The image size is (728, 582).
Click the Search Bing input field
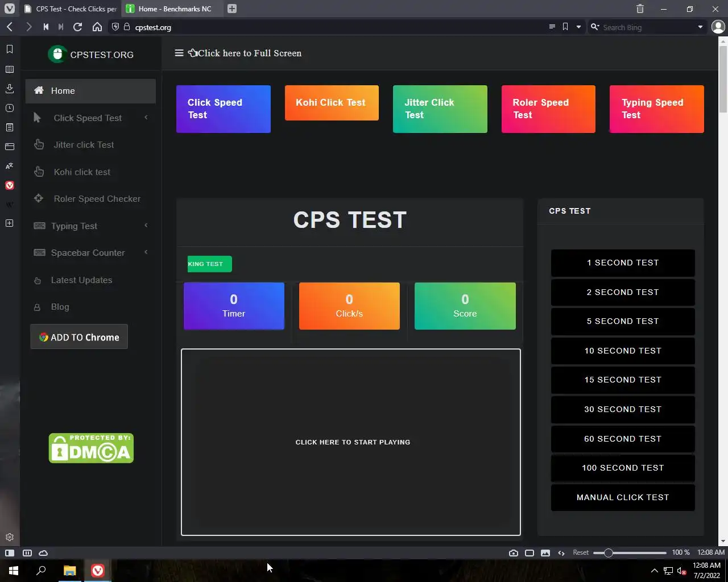point(647,27)
